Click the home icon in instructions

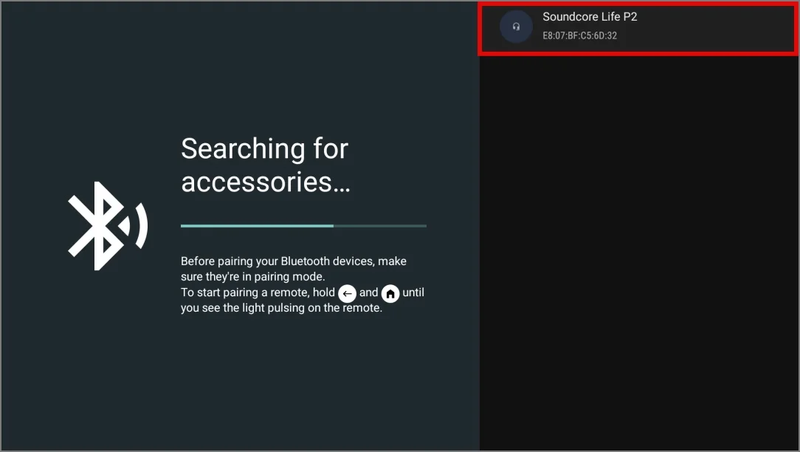click(390, 293)
